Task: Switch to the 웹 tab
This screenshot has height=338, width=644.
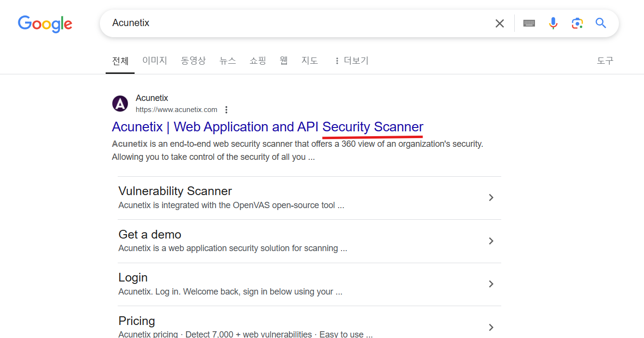Action: (284, 61)
